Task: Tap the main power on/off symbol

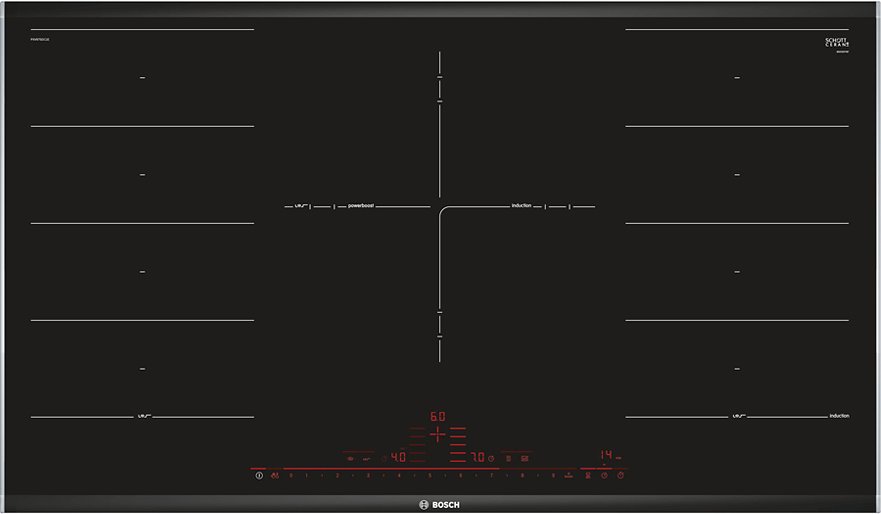Action: click(259, 475)
